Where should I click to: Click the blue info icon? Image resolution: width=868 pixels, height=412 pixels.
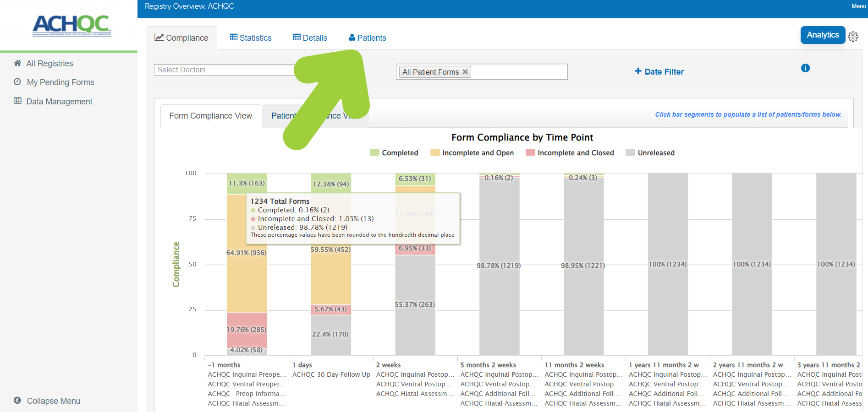tap(805, 68)
